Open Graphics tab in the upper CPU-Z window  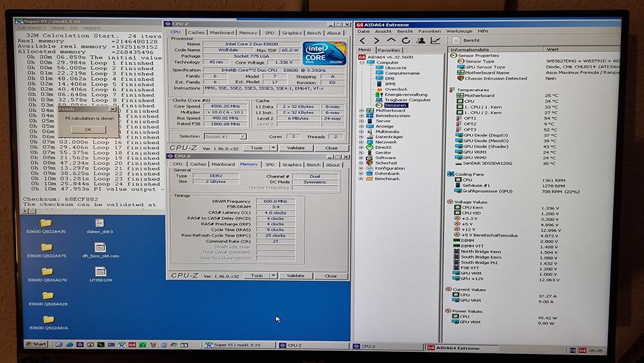[292, 33]
